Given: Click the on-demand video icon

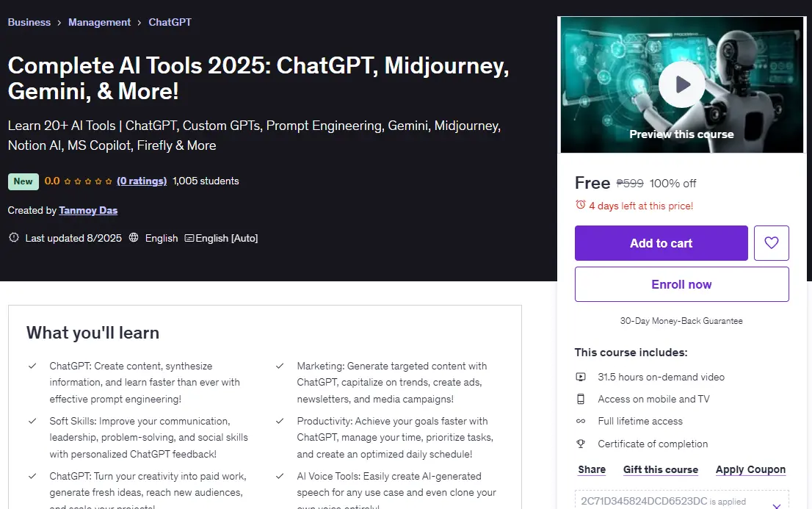Looking at the screenshot, I should pyautogui.click(x=581, y=377).
